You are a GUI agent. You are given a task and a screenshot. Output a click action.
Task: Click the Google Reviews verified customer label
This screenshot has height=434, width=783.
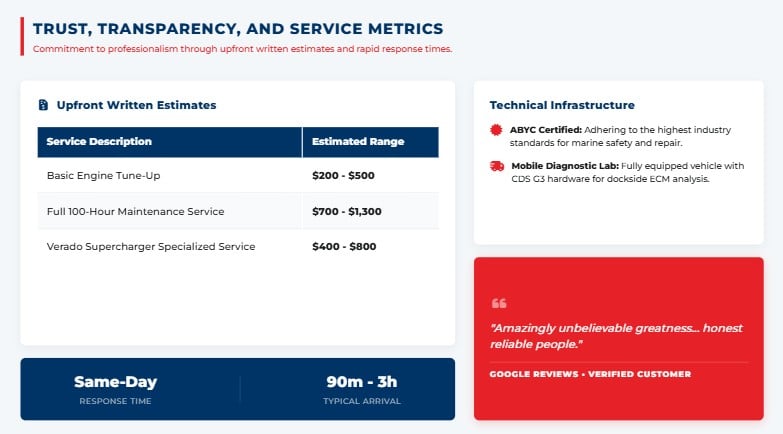(x=590, y=374)
